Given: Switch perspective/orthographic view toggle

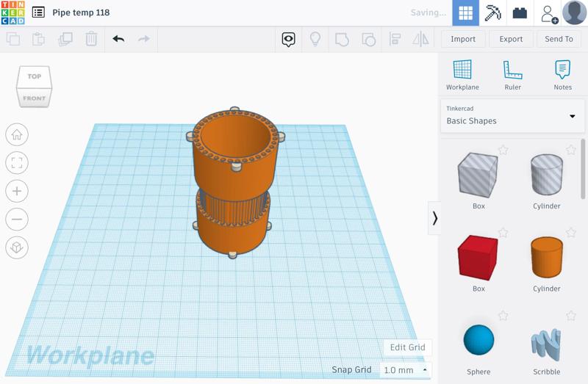Looking at the screenshot, I should (17, 247).
